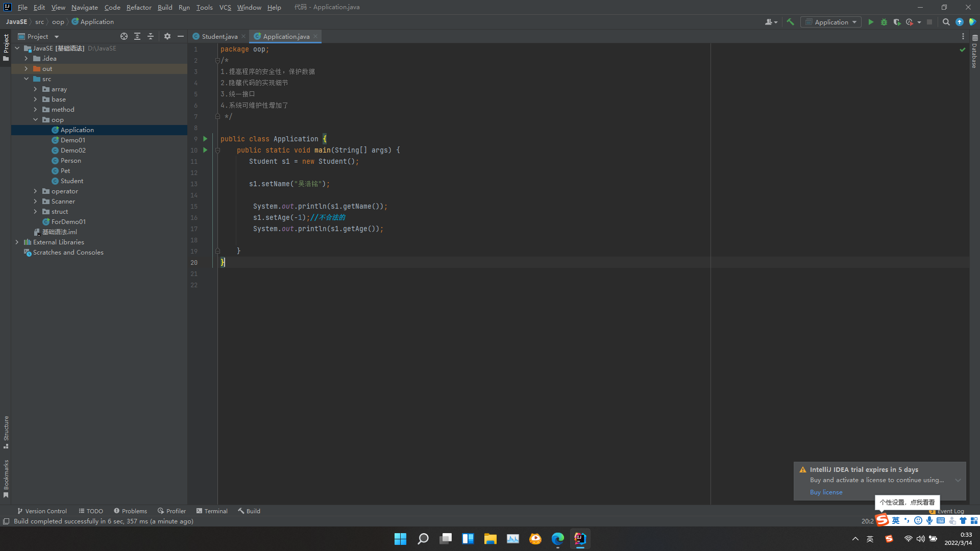Open the Refactor menu
980x551 pixels.
tap(139, 7)
